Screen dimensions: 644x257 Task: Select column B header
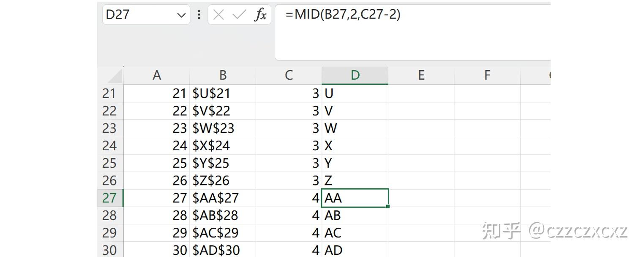click(223, 75)
